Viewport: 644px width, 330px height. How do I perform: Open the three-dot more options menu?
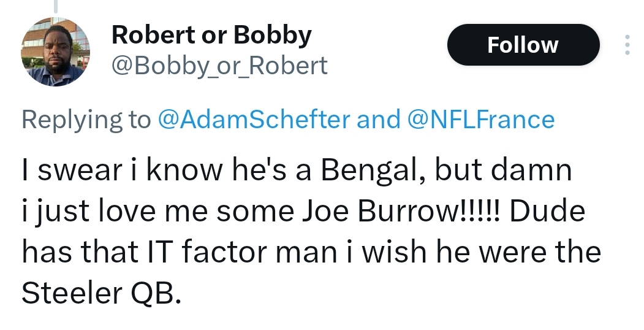point(627,45)
